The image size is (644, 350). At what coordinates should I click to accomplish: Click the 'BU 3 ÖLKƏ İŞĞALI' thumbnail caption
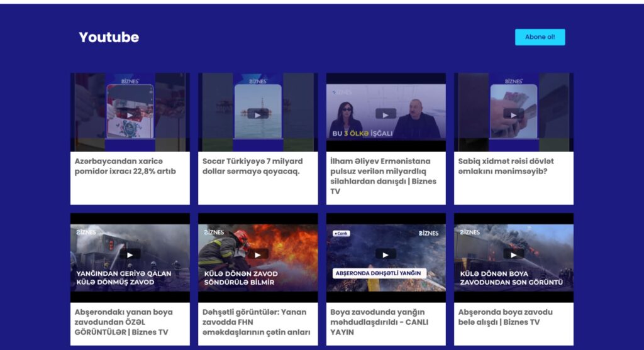click(362, 133)
